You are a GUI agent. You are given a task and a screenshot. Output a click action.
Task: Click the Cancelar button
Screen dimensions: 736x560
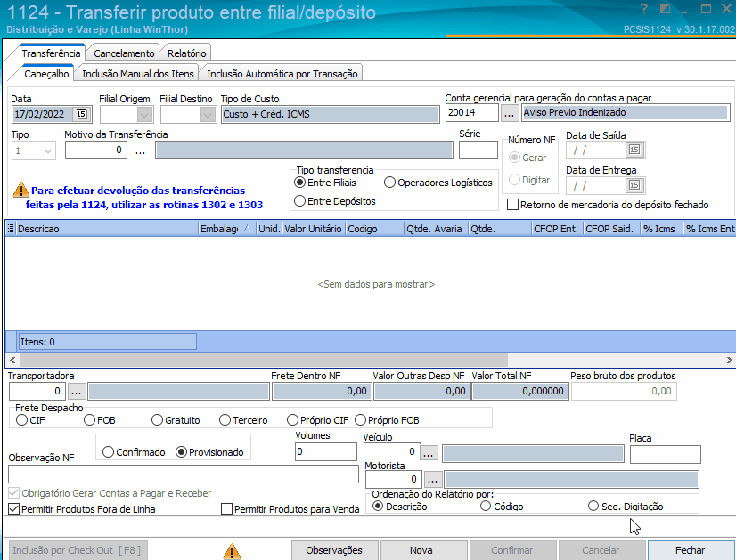[601, 550]
